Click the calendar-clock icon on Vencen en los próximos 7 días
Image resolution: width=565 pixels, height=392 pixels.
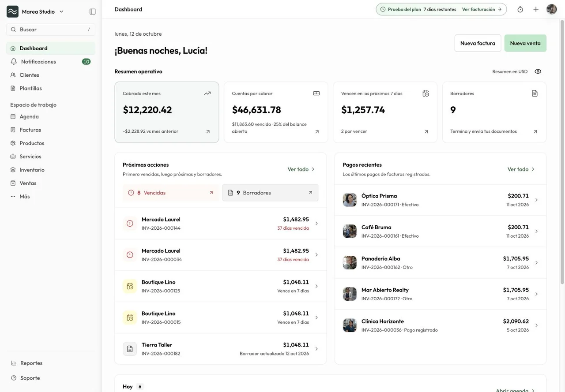pyautogui.click(x=426, y=93)
